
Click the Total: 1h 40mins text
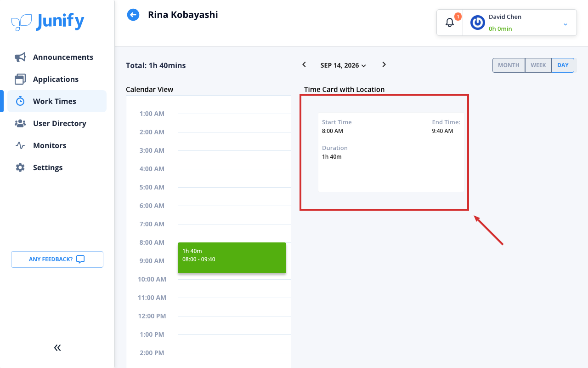(156, 65)
